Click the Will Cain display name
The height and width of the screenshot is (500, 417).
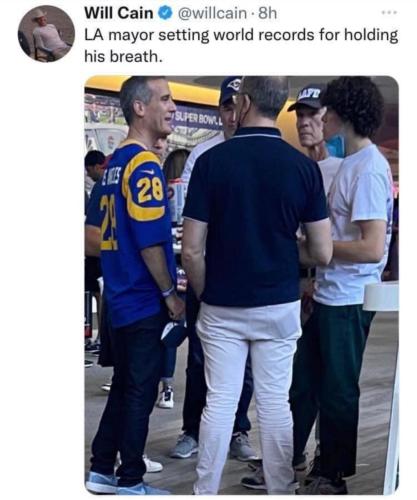coord(119,13)
